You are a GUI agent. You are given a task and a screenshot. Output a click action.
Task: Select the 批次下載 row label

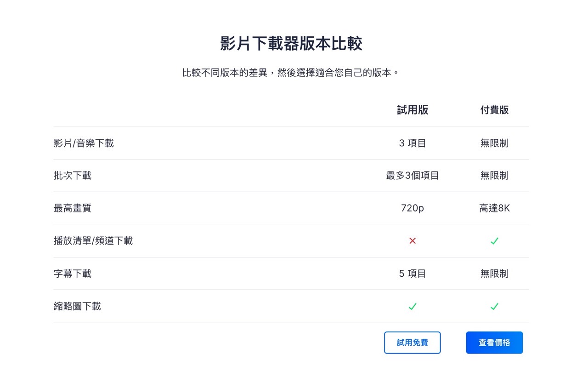[73, 176]
